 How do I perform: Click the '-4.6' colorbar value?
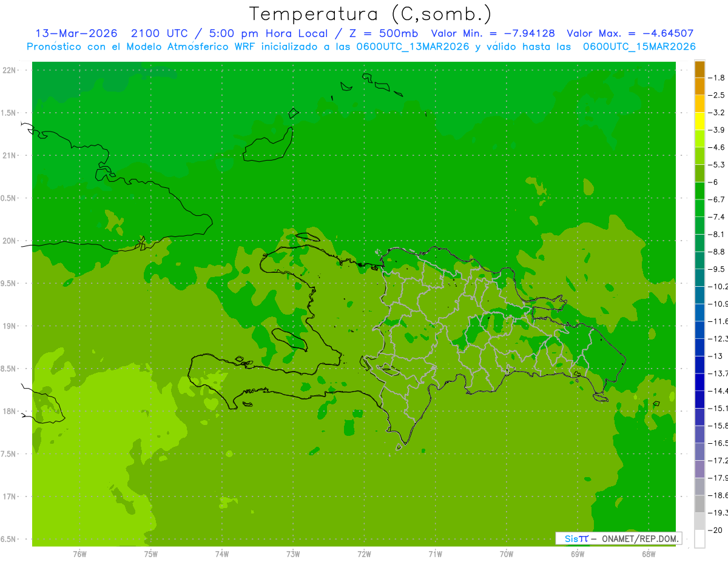716,147
